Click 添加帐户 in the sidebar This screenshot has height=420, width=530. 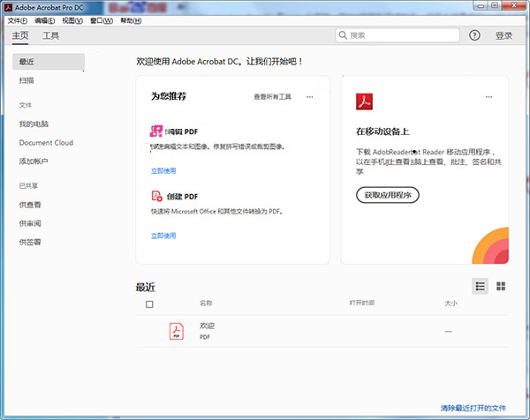tap(34, 161)
